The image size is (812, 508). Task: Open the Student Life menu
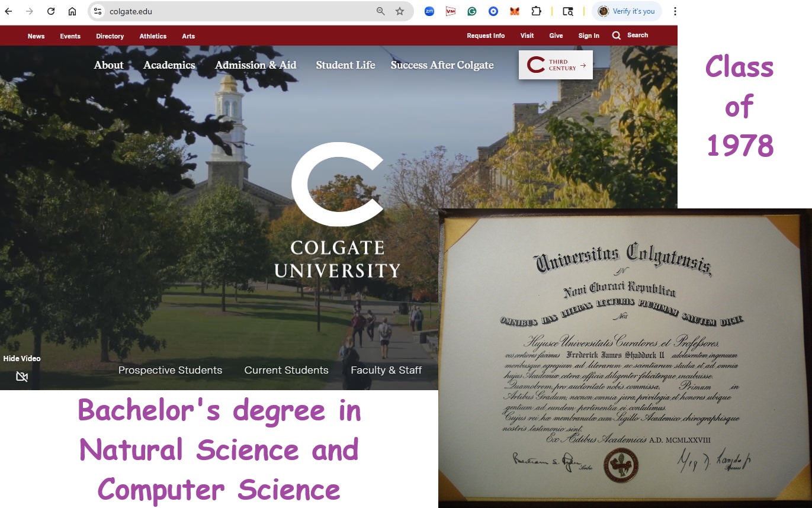[345, 65]
